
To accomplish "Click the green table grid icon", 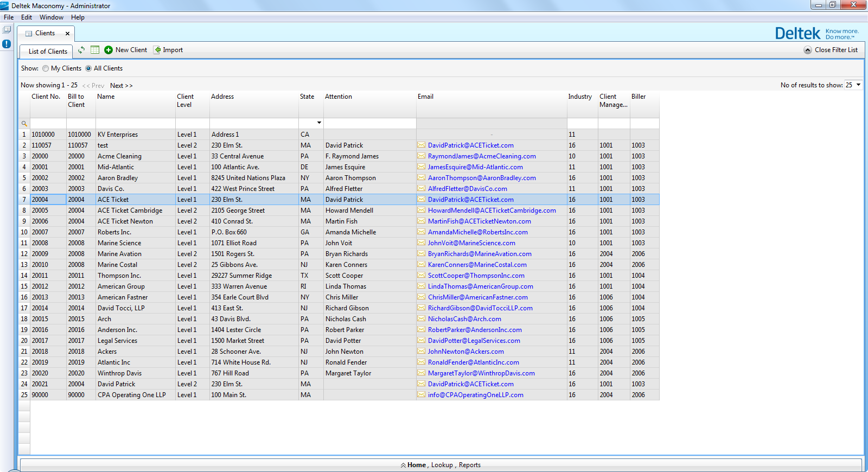I will tap(95, 50).
